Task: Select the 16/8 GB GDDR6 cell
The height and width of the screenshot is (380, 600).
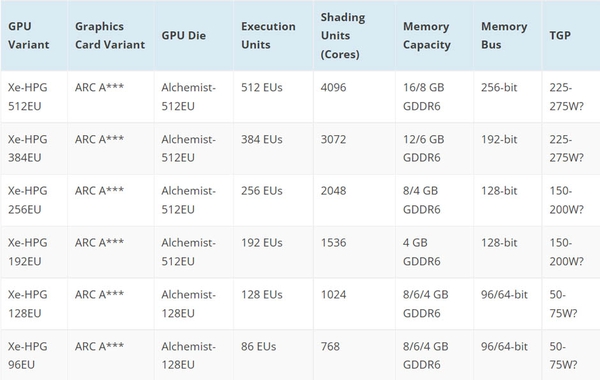Action: 423,97
